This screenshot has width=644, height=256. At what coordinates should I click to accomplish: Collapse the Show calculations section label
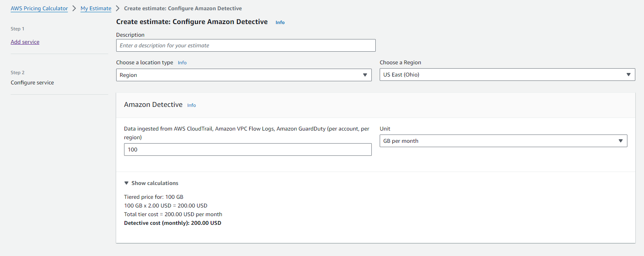[x=155, y=183]
